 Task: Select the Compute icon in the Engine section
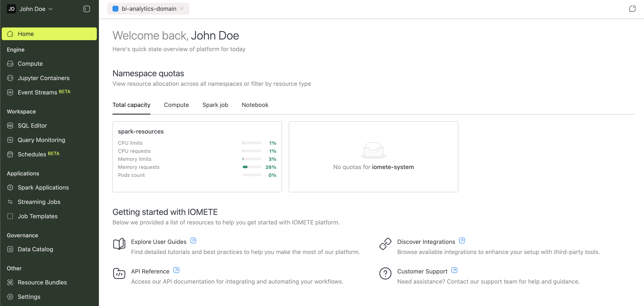coord(10,64)
